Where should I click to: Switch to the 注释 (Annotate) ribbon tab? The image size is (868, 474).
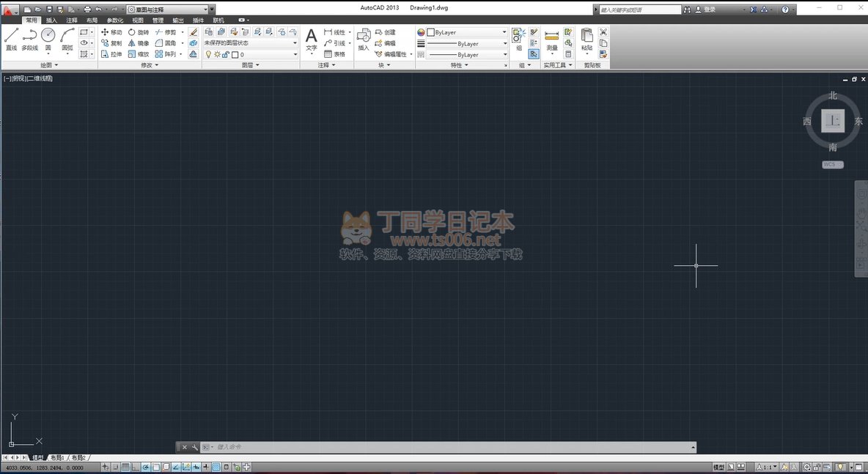[x=72, y=21]
